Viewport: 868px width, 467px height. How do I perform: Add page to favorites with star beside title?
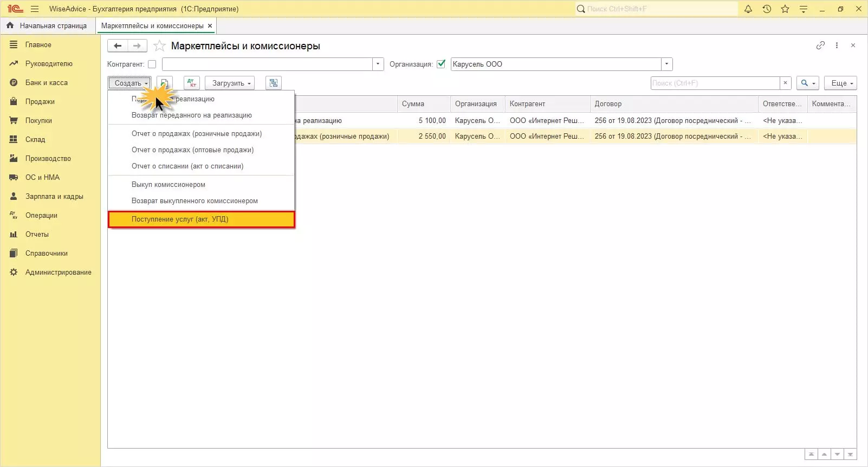(159, 46)
